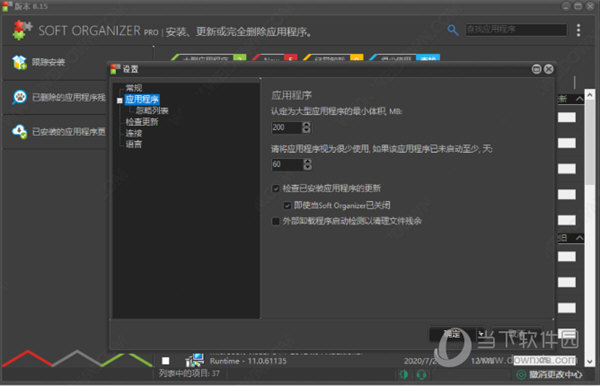Click the Runtime 11.0.61135 installer icon

click(195, 360)
